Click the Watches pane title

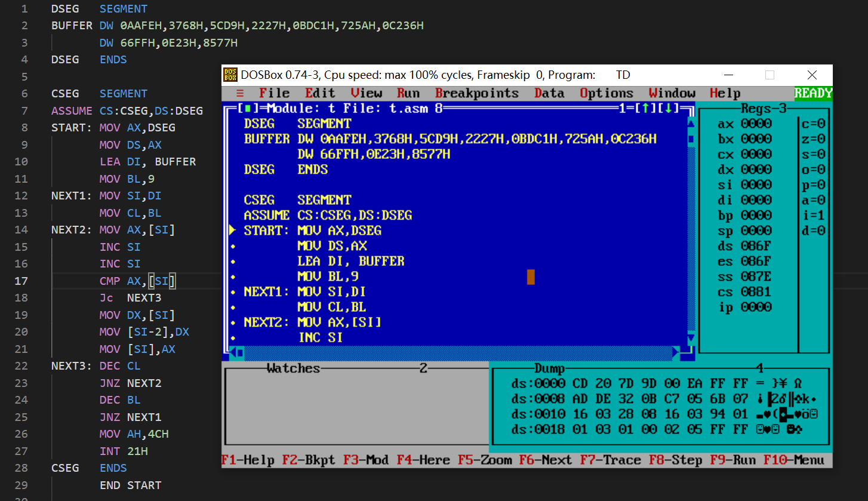pyautogui.click(x=294, y=368)
